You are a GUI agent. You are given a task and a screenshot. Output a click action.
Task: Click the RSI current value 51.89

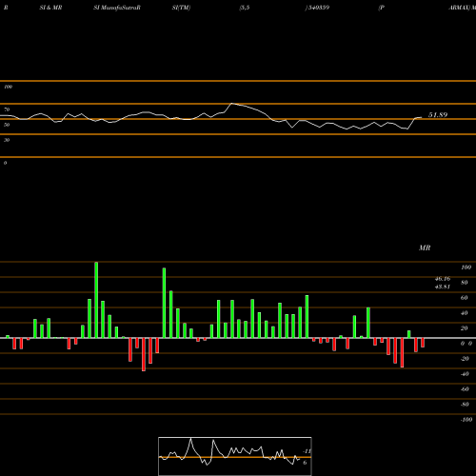438,115
